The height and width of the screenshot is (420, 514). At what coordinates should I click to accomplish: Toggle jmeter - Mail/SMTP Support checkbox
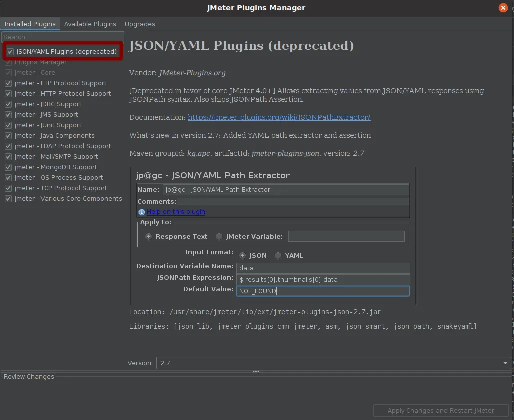click(8, 157)
